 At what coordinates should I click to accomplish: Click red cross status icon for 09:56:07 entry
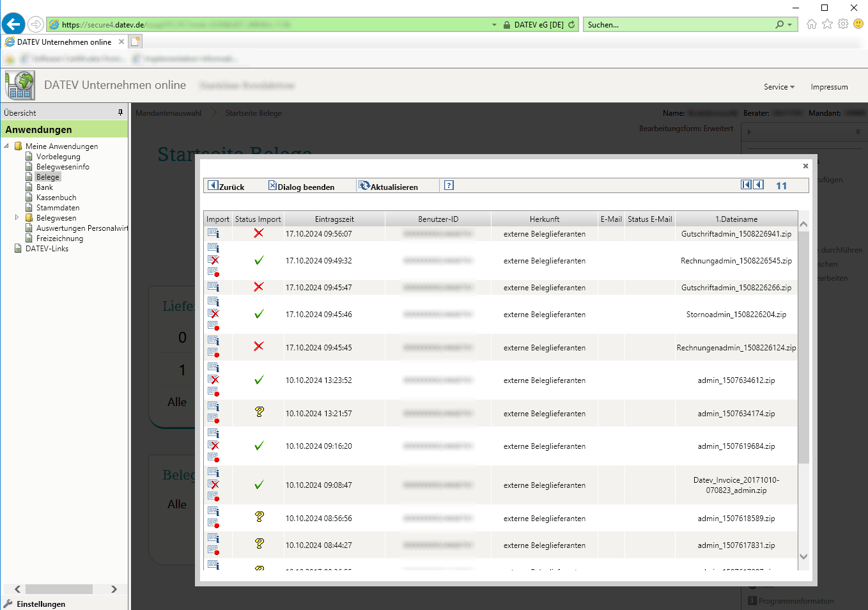point(258,233)
